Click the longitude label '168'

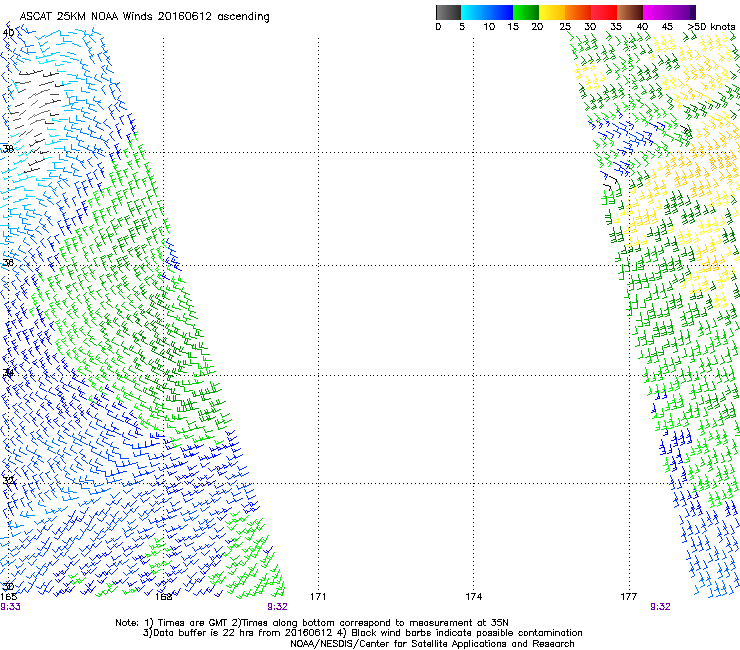click(x=163, y=596)
